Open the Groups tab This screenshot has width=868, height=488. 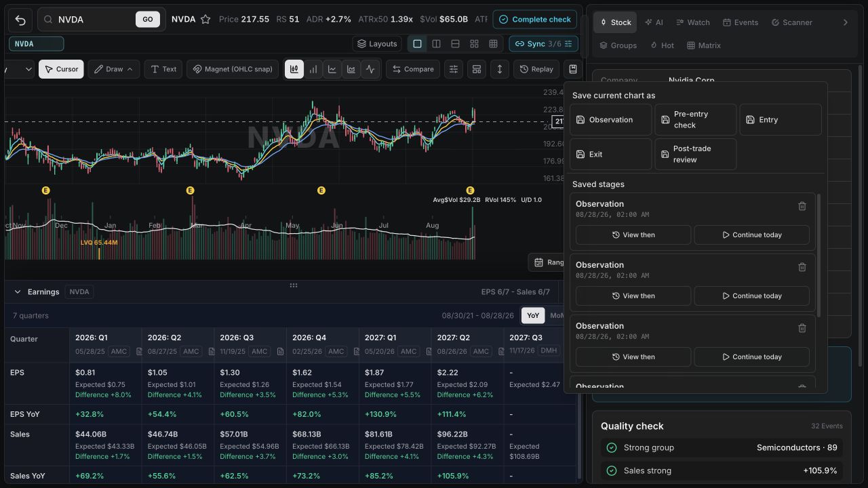coord(618,45)
